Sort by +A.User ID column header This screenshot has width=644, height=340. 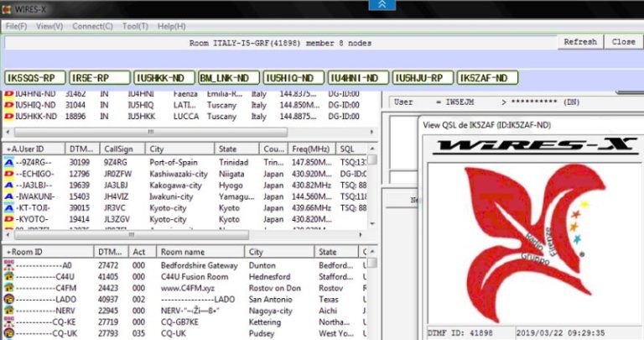pyautogui.click(x=34, y=149)
